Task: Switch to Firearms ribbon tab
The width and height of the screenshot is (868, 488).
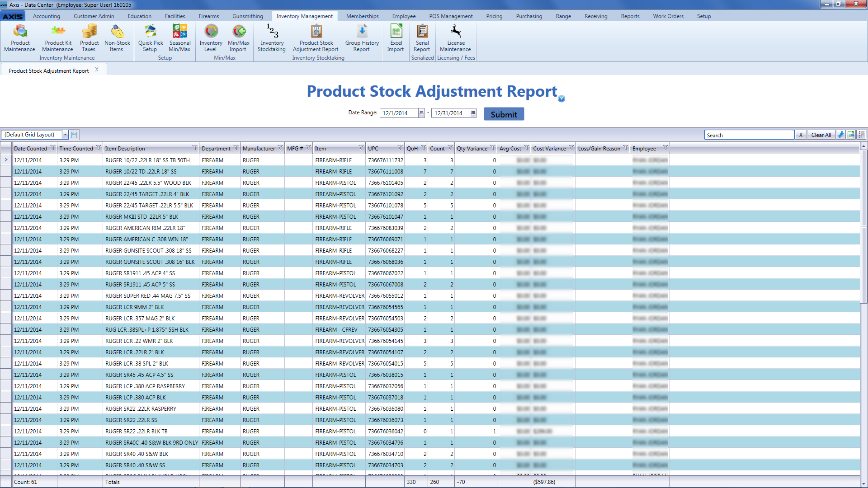Action: coord(209,16)
